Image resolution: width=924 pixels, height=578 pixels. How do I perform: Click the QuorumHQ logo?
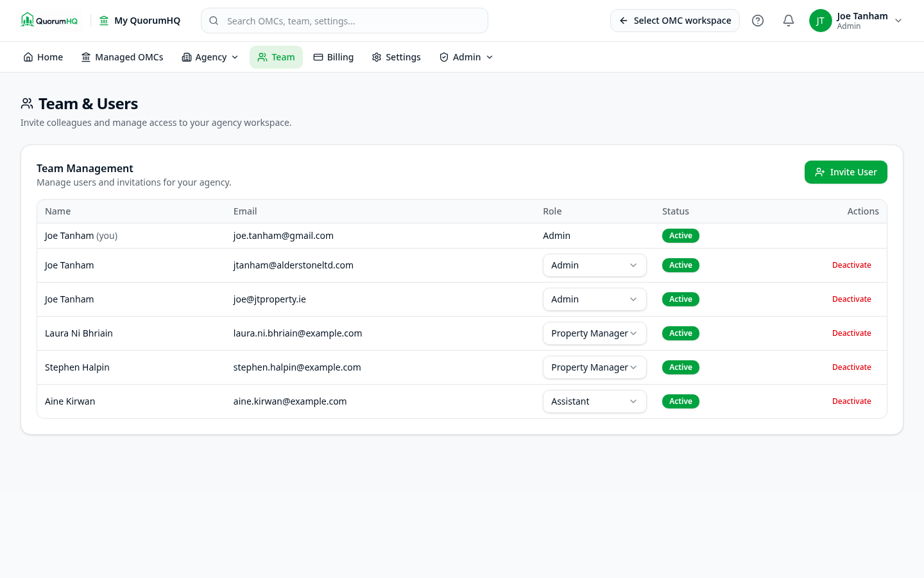click(x=49, y=21)
